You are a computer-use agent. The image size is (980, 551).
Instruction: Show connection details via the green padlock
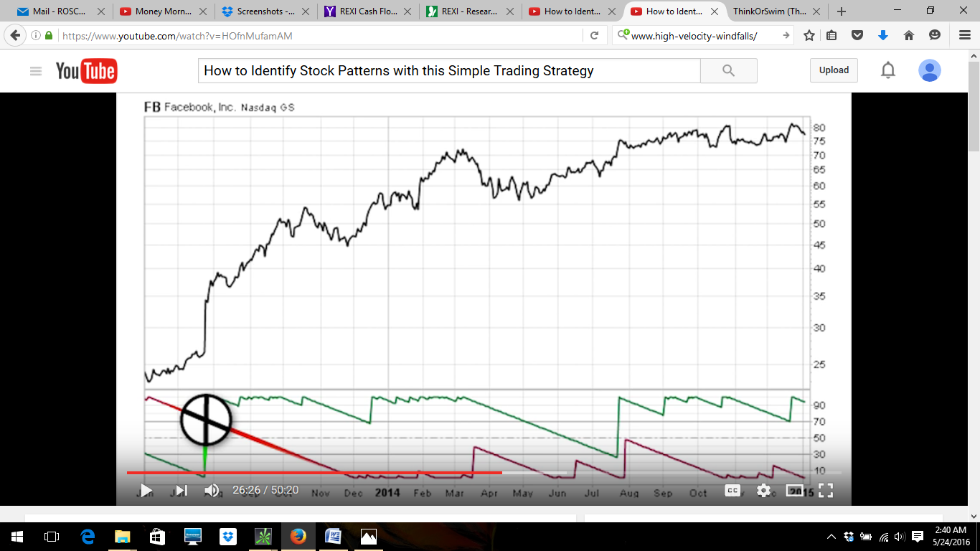49,35
